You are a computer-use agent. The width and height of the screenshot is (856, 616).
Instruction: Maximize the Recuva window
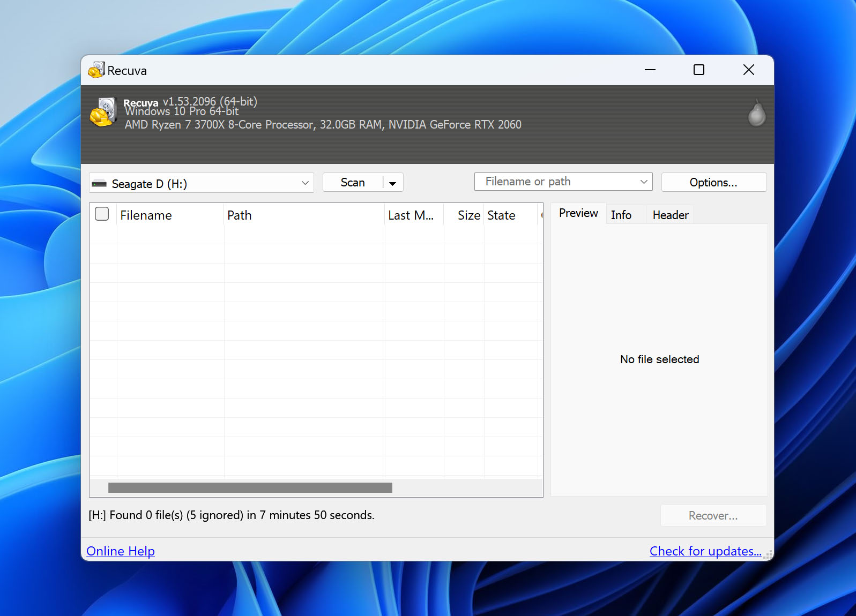tap(699, 70)
